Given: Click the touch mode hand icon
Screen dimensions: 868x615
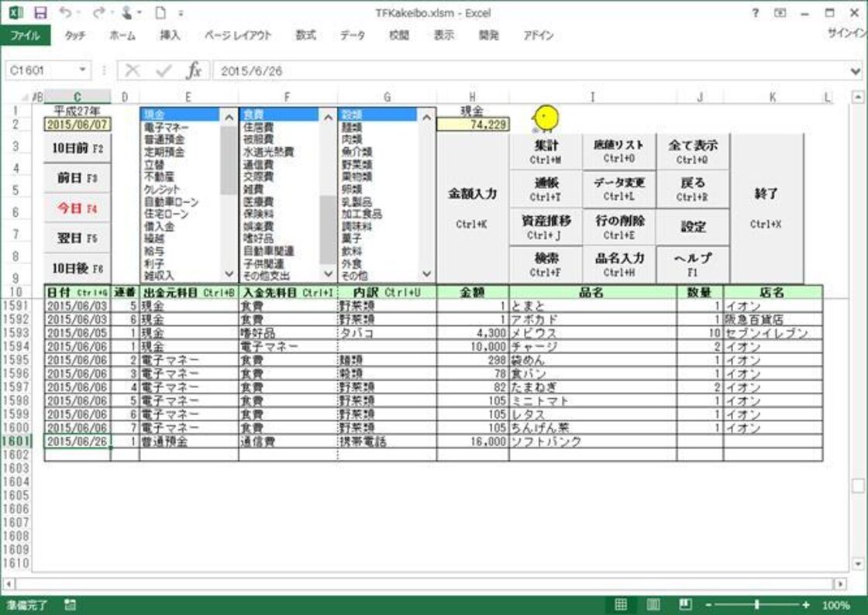Looking at the screenshot, I should tap(127, 12).
